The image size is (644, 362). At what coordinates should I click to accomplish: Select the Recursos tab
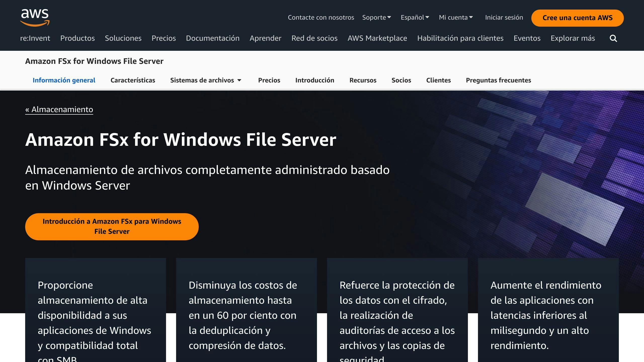pyautogui.click(x=363, y=80)
